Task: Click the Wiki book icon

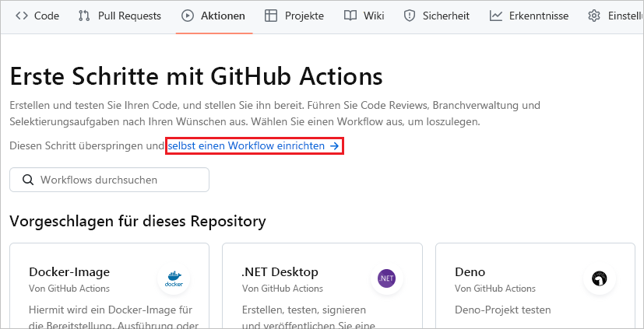Action: coord(350,16)
